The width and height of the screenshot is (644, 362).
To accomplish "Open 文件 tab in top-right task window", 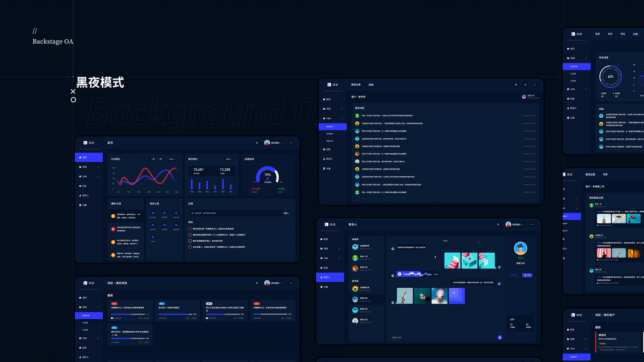I will [x=610, y=34].
